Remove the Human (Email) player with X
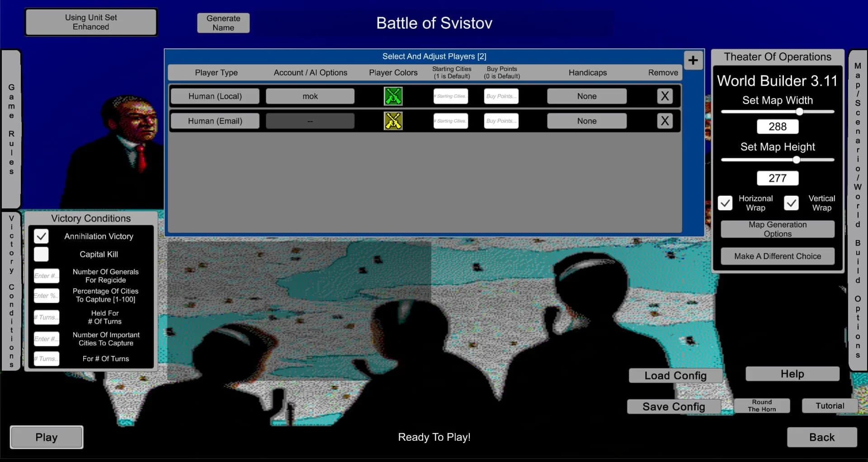 point(665,121)
